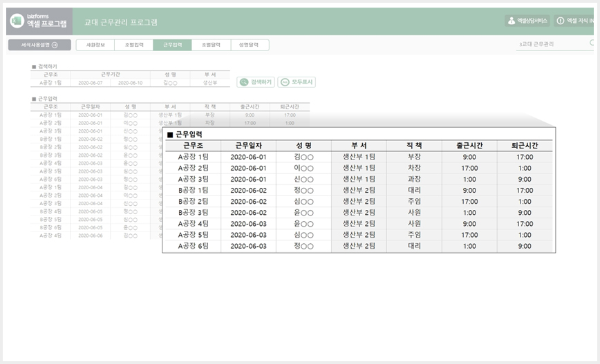600x364 pixels.
Task: Switch to the 사원정보 tab
Action: click(95, 45)
